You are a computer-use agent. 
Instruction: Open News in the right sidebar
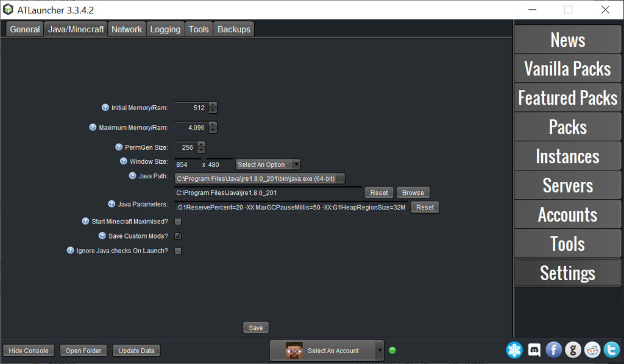point(567,40)
